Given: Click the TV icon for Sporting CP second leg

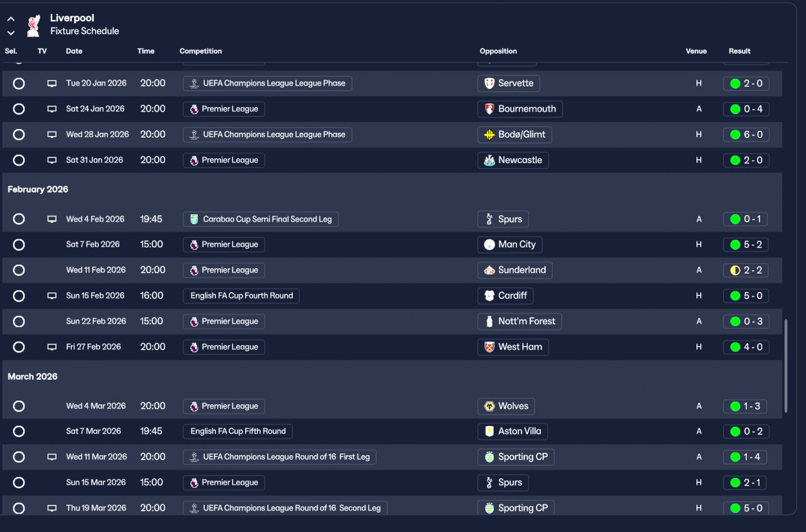Looking at the screenshot, I should (52, 508).
